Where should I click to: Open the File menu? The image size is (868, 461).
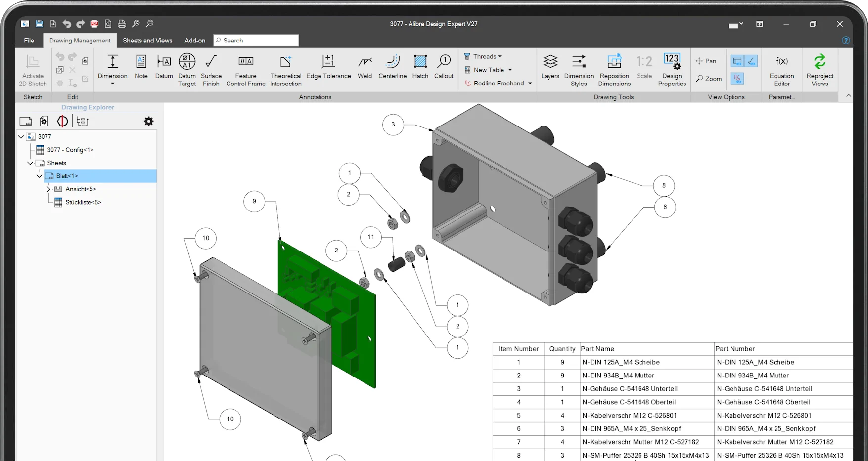(29, 41)
